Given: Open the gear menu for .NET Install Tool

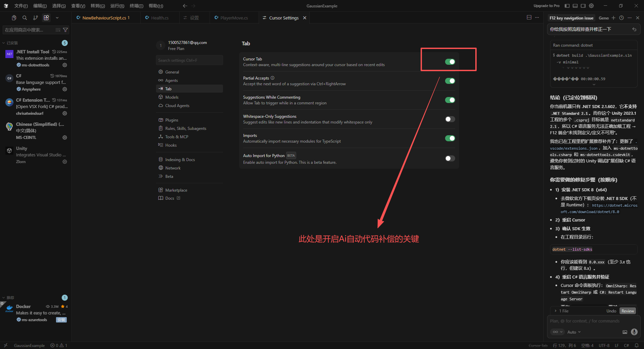Looking at the screenshot, I should click(x=65, y=65).
